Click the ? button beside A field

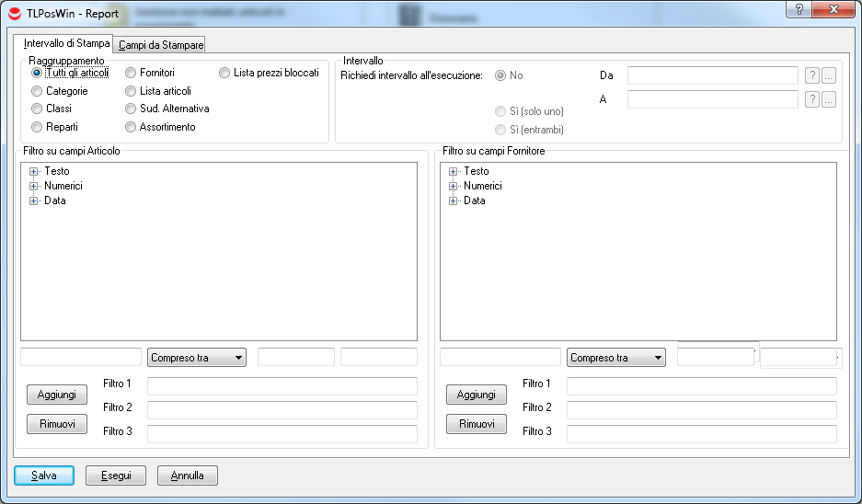[812, 99]
